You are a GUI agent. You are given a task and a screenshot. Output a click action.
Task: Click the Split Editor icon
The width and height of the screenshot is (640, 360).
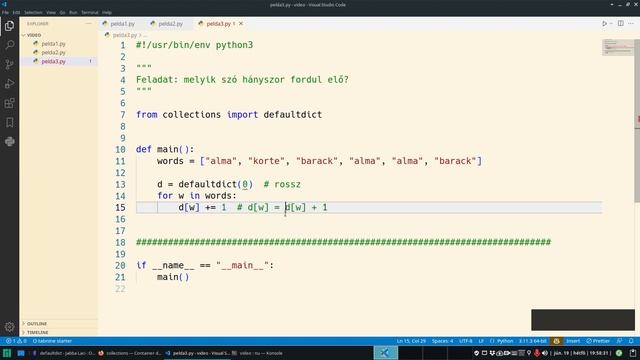(x=620, y=24)
